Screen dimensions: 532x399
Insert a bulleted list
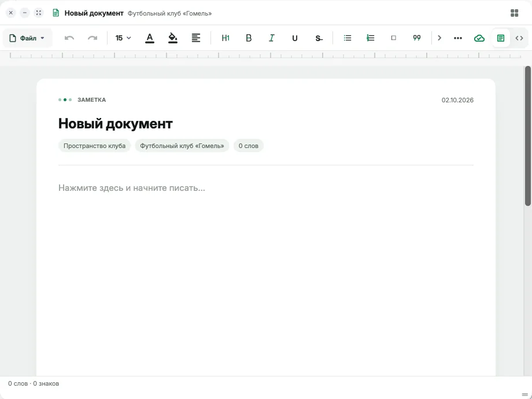tap(348, 38)
